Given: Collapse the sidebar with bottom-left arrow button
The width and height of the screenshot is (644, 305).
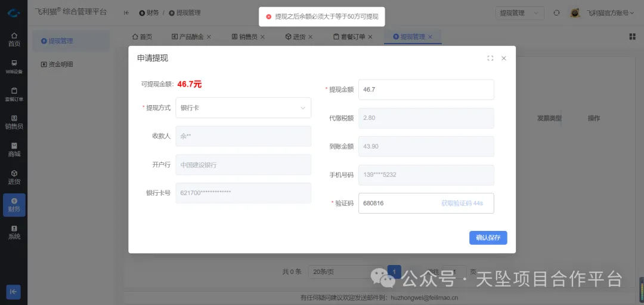Looking at the screenshot, I should pos(14,291).
